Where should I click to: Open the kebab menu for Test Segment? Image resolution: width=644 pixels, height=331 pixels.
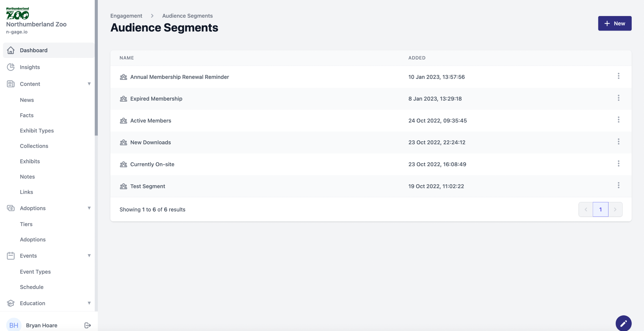pyautogui.click(x=618, y=186)
